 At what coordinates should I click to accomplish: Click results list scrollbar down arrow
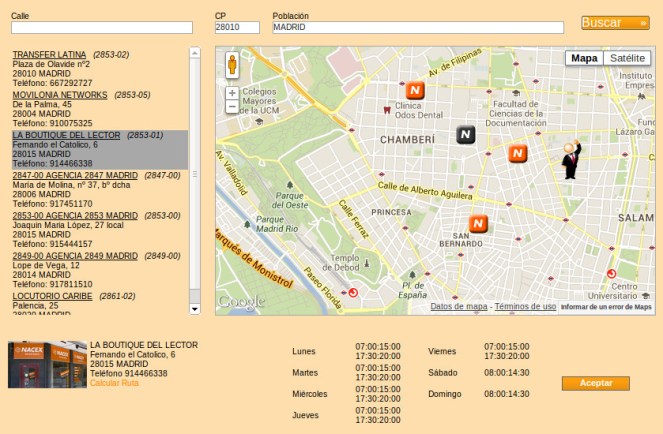click(195, 309)
